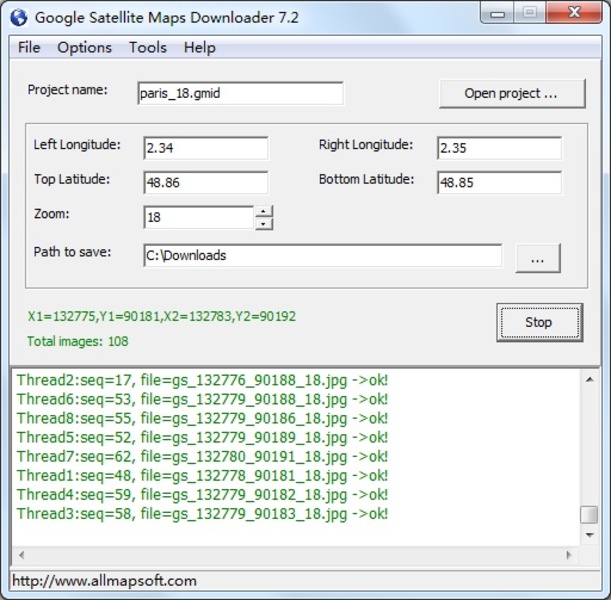611x600 pixels.
Task: Increase Zoom with the up arrow
Action: point(264,212)
